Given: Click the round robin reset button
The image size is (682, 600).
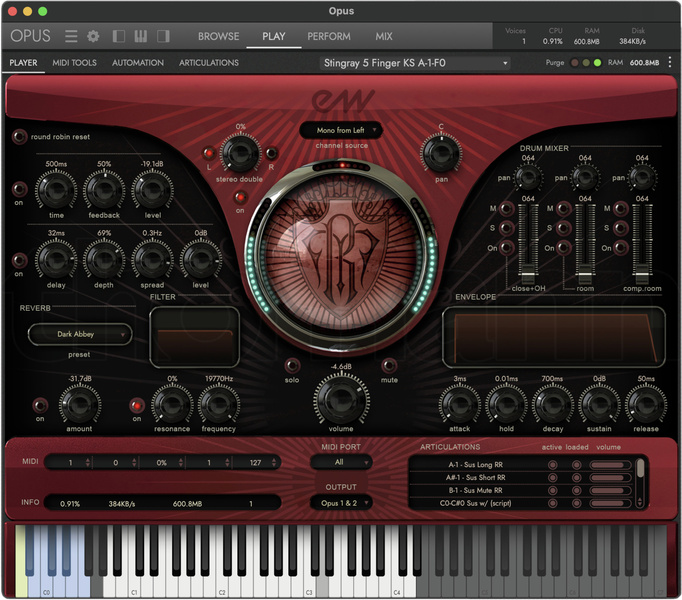Looking at the screenshot, I should click(x=19, y=137).
